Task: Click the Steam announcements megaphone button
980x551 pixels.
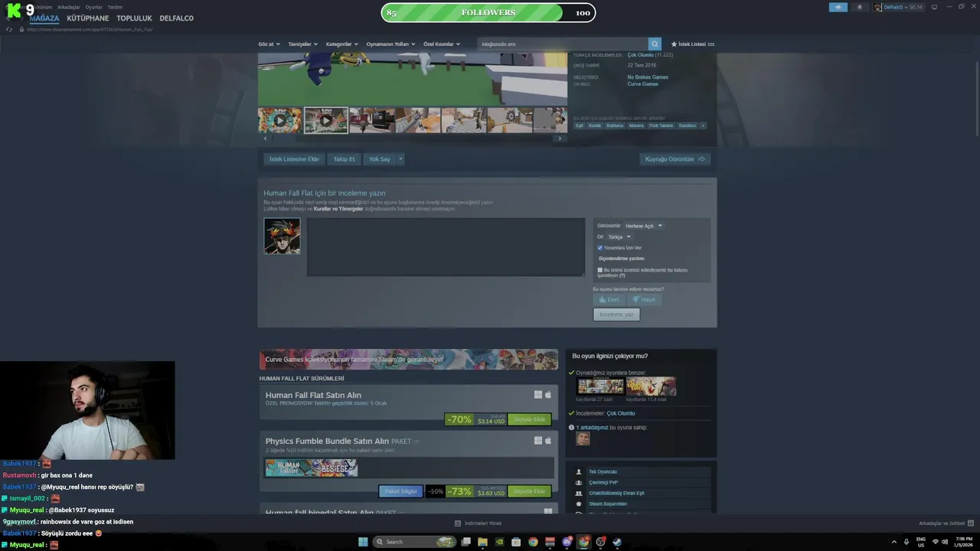Action: (838, 7)
